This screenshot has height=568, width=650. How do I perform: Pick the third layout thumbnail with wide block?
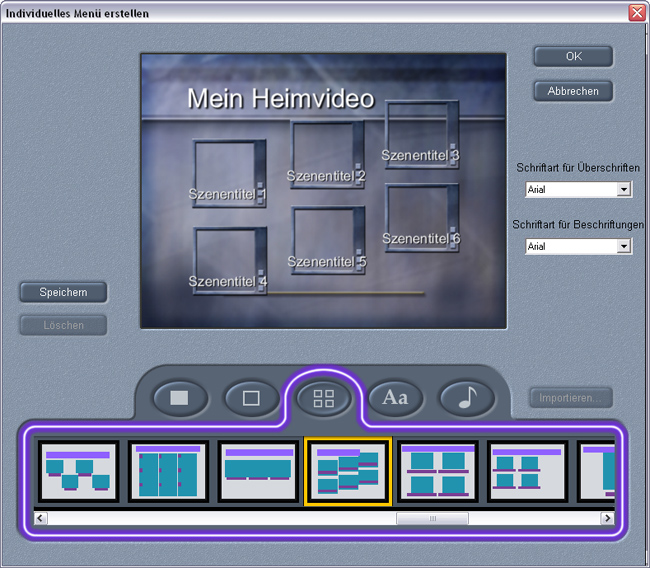[258, 470]
